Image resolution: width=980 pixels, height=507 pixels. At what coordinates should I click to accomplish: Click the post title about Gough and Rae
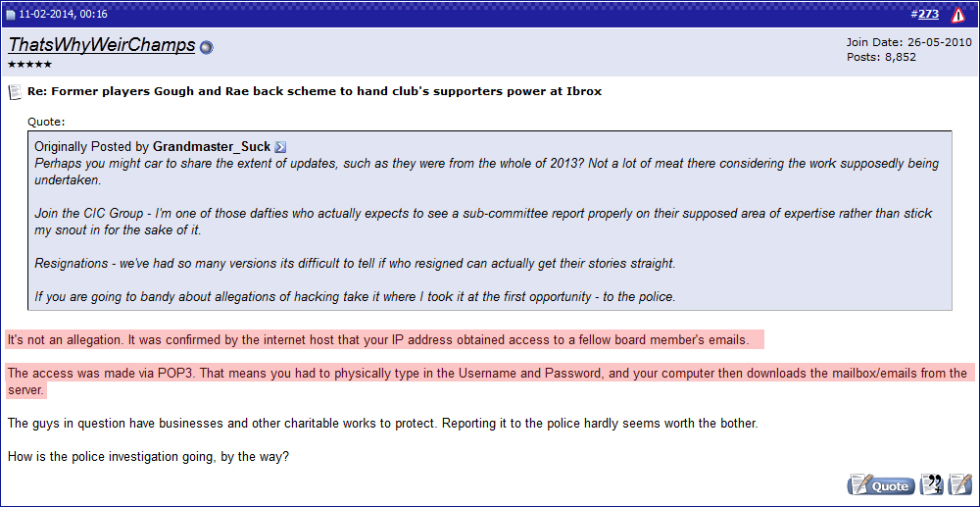pyautogui.click(x=315, y=91)
